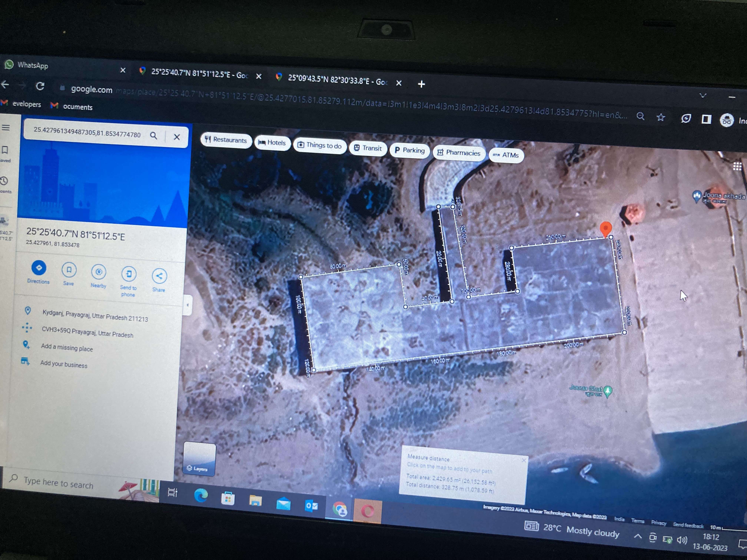Open the browser side panel icon

[706, 119]
